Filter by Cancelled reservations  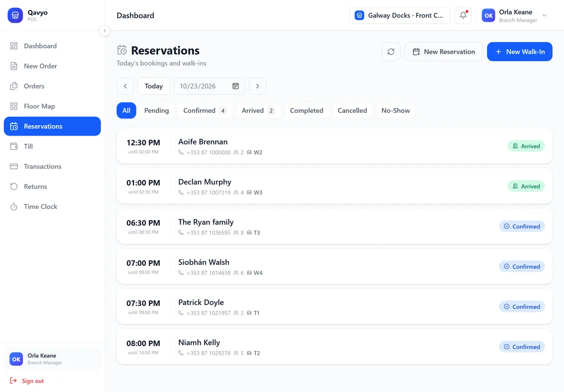tap(352, 110)
